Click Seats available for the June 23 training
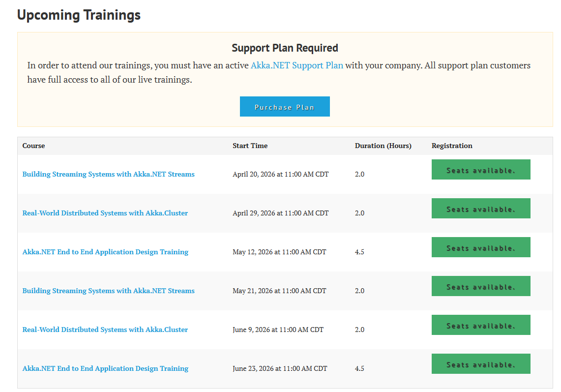Image resolution: width=561 pixels, height=392 pixels. coord(481,363)
